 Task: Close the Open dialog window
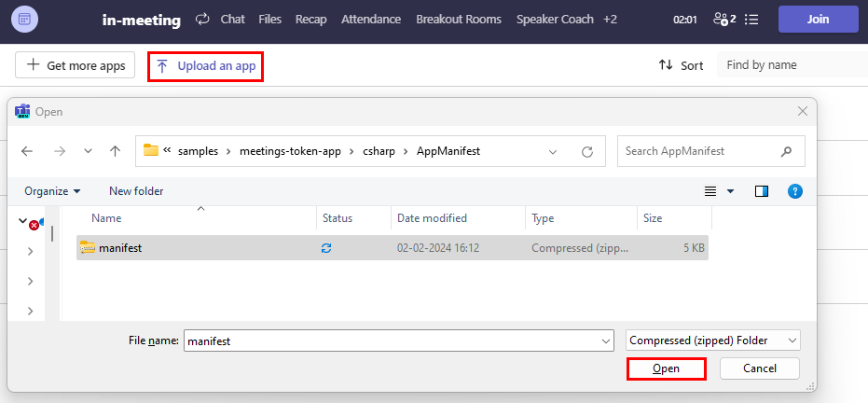pos(802,111)
